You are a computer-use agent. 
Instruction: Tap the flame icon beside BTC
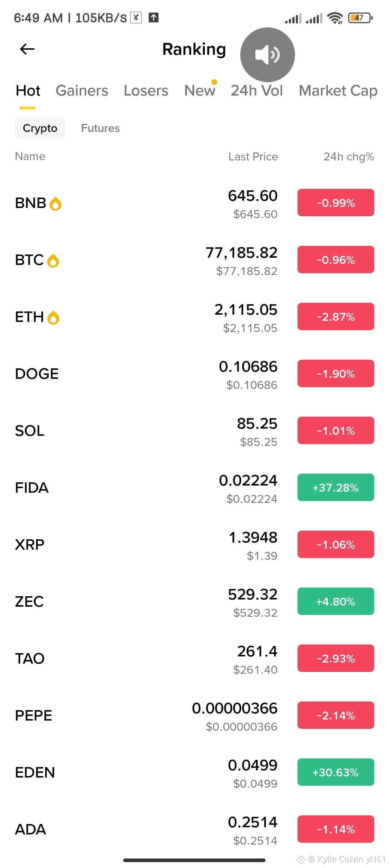(x=53, y=261)
